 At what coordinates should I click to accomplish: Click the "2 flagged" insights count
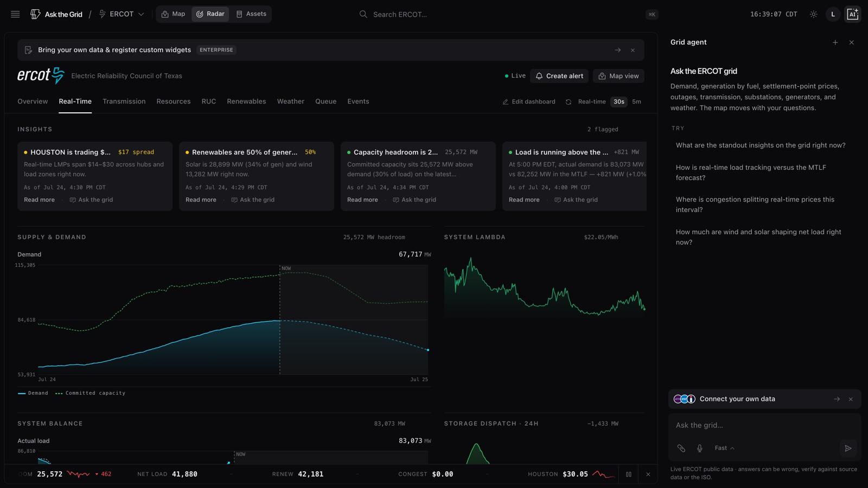[603, 130]
